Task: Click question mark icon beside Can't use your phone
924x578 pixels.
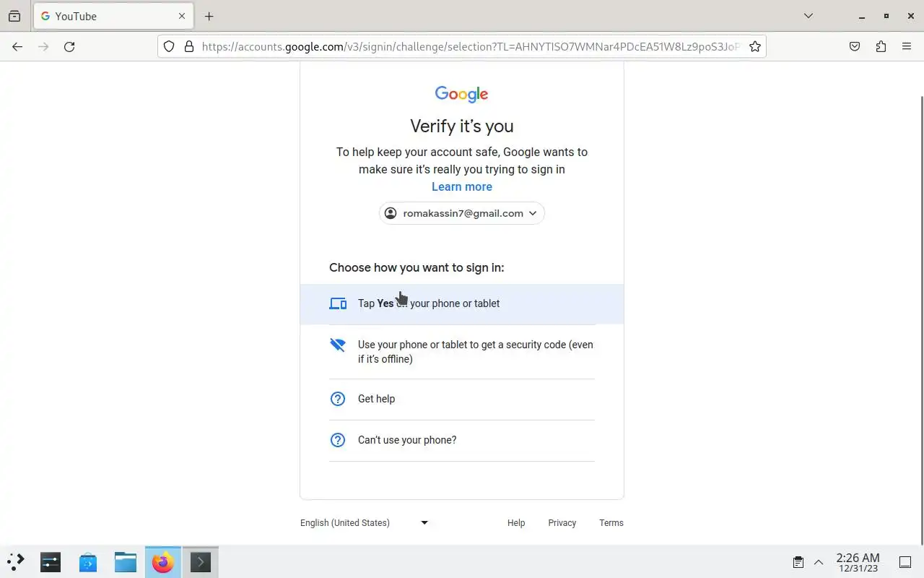Action: point(338,440)
